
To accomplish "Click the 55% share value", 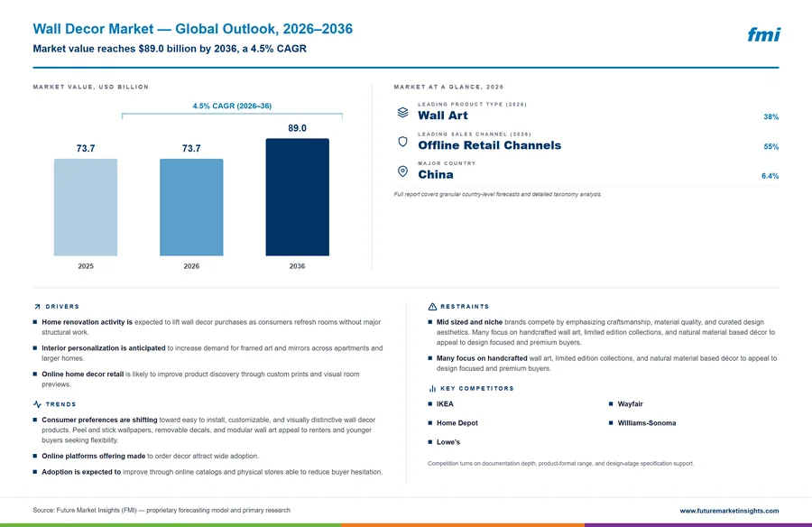I will (770, 147).
